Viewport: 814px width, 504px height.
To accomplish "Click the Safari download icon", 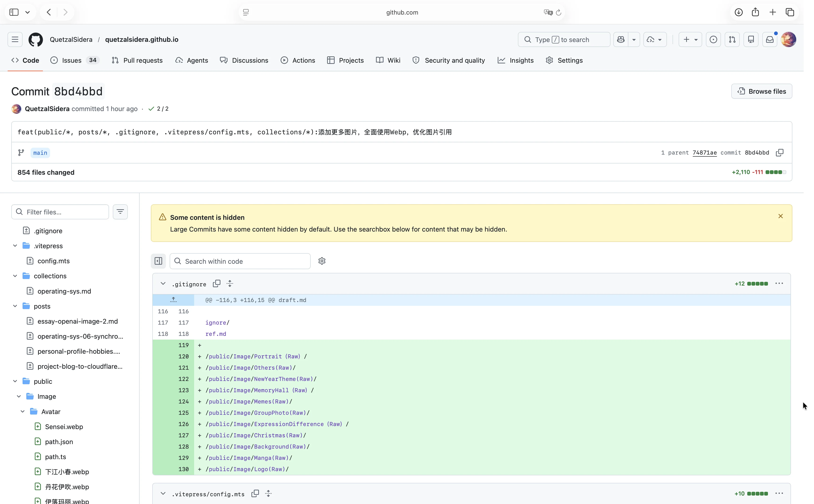I will pyautogui.click(x=739, y=12).
